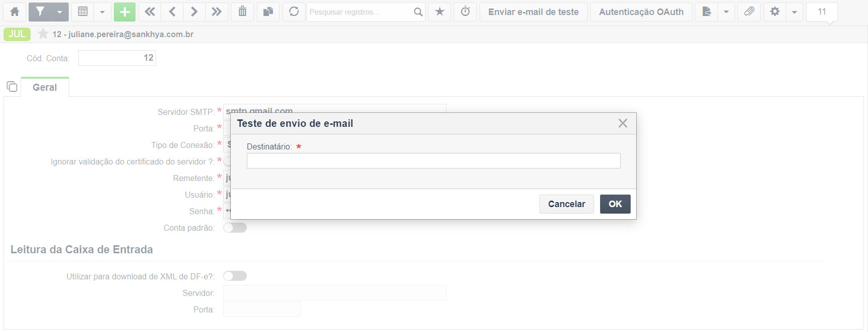This screenshot has width=868, height=332.
Task: Click the stacked windows icon beside Geral
Action: pos(12,87)
